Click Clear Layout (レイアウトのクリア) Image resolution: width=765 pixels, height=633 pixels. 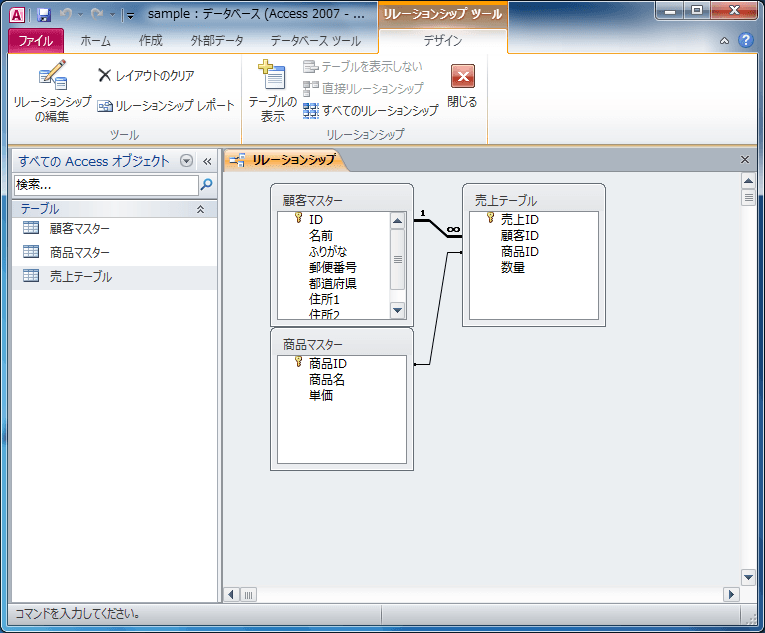pyautogui.click(x=146, y=75)
